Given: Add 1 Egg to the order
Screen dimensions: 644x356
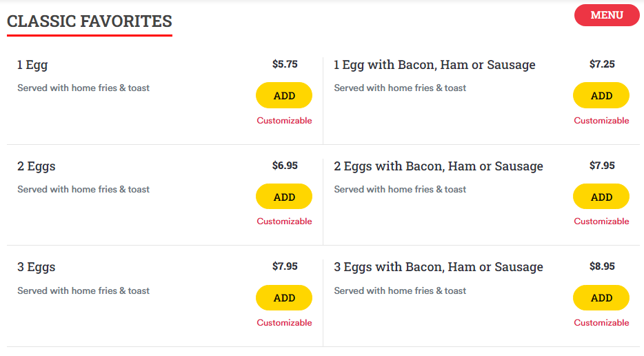Looking at the screenshot, I should pyautogui.click(x=284, y=96).
